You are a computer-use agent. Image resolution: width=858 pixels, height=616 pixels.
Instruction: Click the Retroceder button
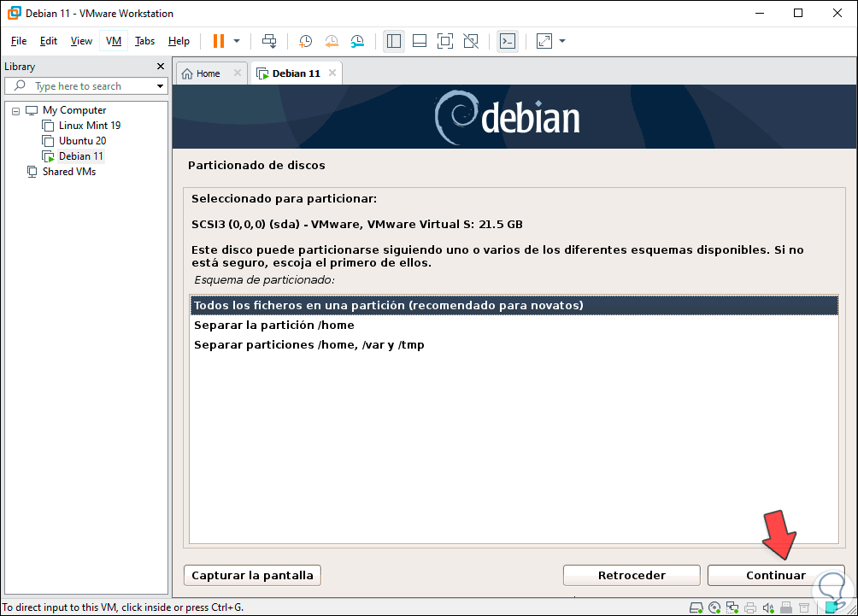[x=632, y=575]
